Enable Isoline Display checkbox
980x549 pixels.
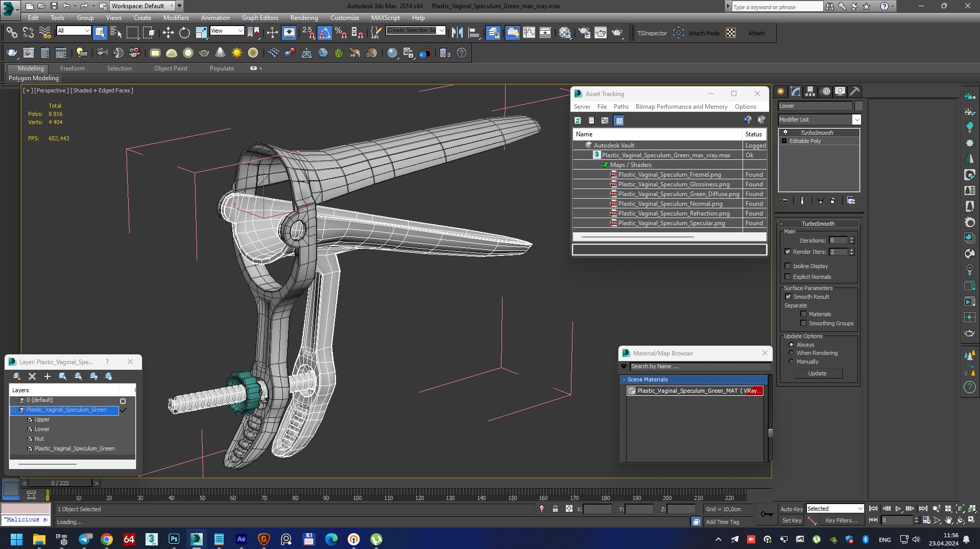point(787,266)
